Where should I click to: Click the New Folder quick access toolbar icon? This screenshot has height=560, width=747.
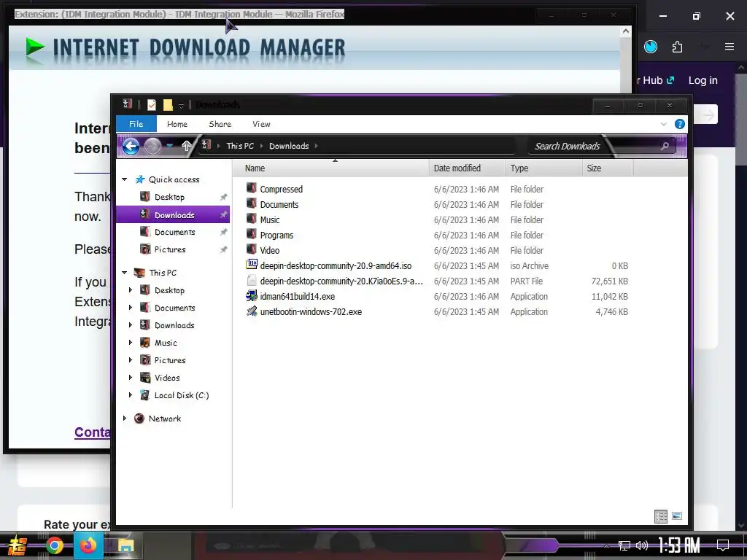tap(168, 105)
